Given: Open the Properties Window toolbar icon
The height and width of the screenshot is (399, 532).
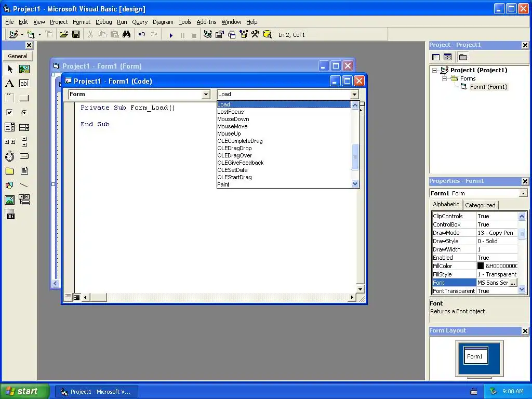Looking at the screenshot, I should pos(220,35).
